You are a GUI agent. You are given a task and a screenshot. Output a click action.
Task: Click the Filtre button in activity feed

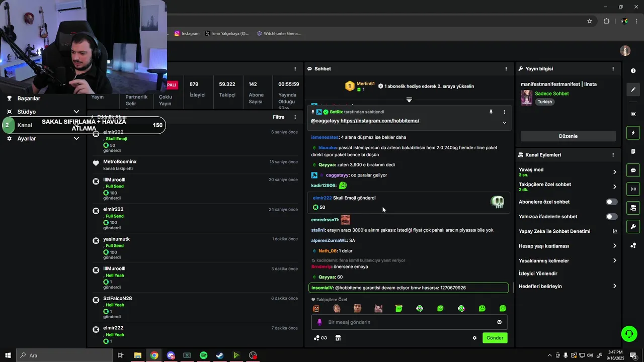click(278, 117)
